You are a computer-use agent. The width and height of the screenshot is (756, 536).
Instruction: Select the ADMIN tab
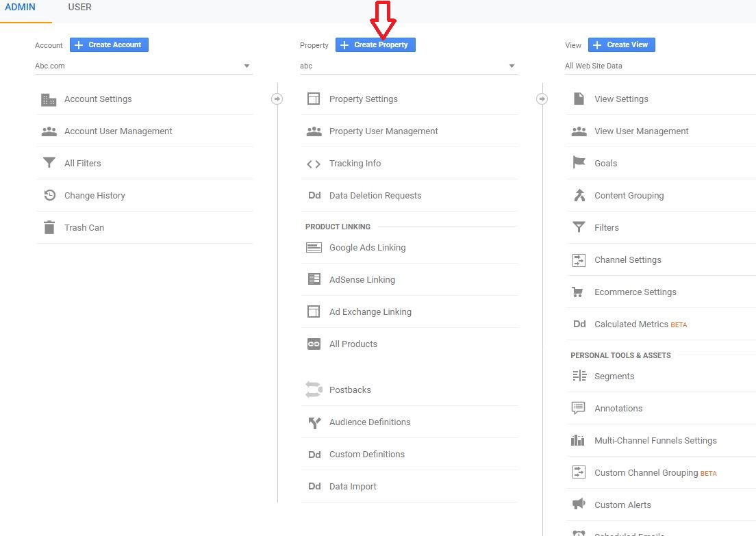click(20, 8)
